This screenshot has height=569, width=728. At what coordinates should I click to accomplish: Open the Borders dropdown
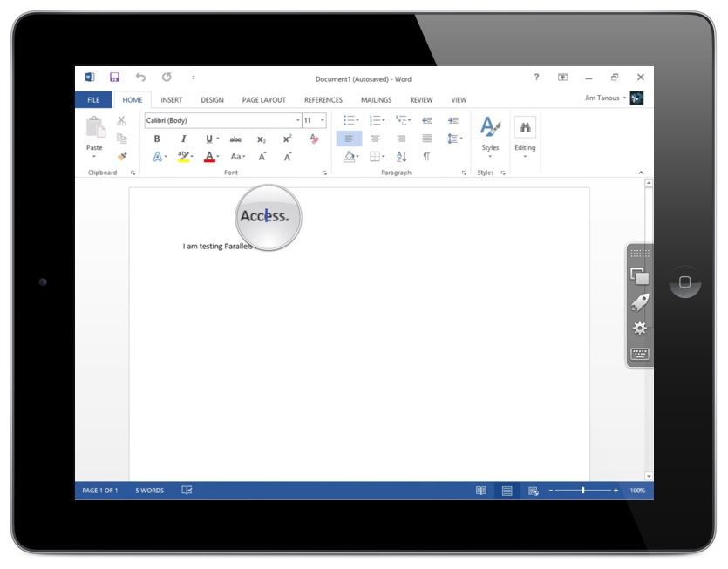(384, 156)
